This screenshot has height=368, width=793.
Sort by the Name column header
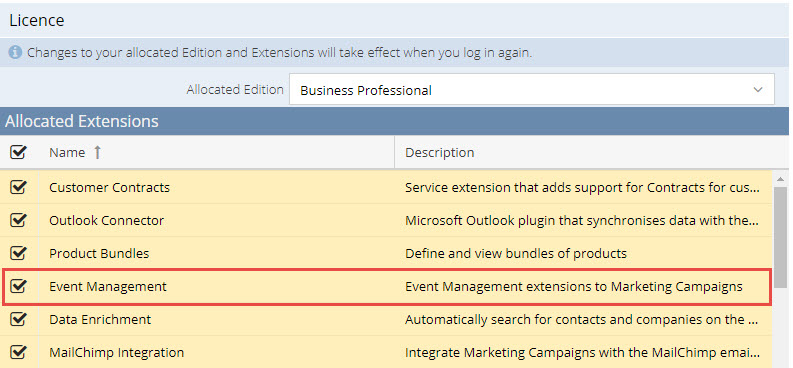point(67,153)
